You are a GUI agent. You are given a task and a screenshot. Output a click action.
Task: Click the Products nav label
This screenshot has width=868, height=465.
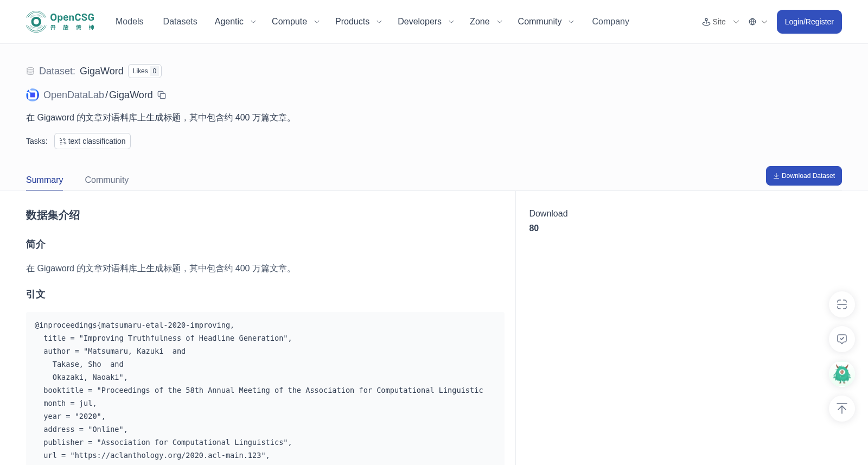tap(352, 22)
